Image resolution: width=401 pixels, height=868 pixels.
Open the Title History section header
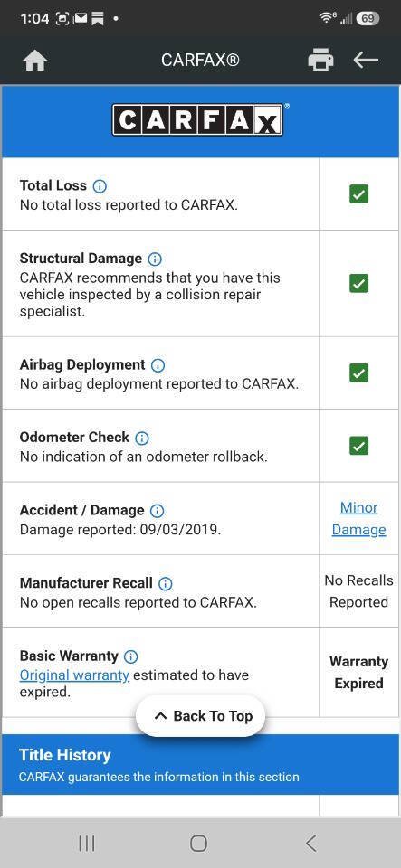201,765
